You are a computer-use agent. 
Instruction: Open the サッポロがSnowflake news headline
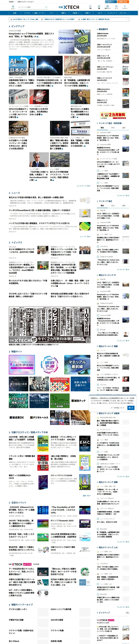(x=40, y=210)
